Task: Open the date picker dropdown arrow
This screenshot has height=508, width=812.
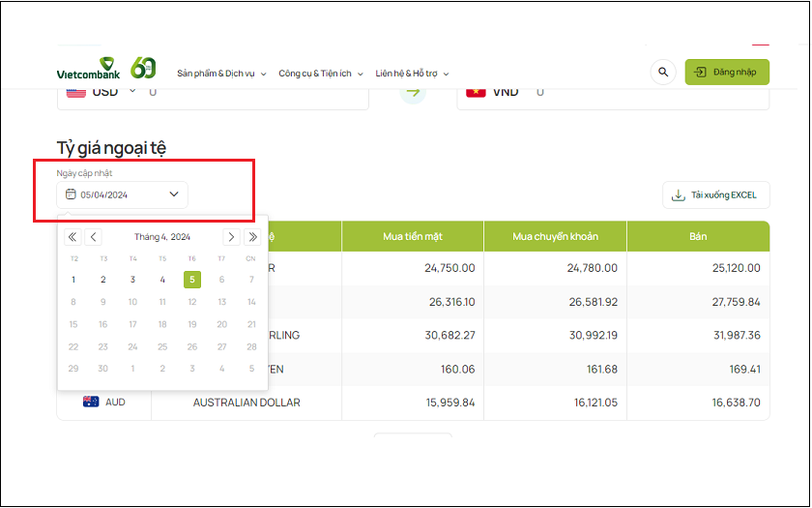Action: coord(174,194)
